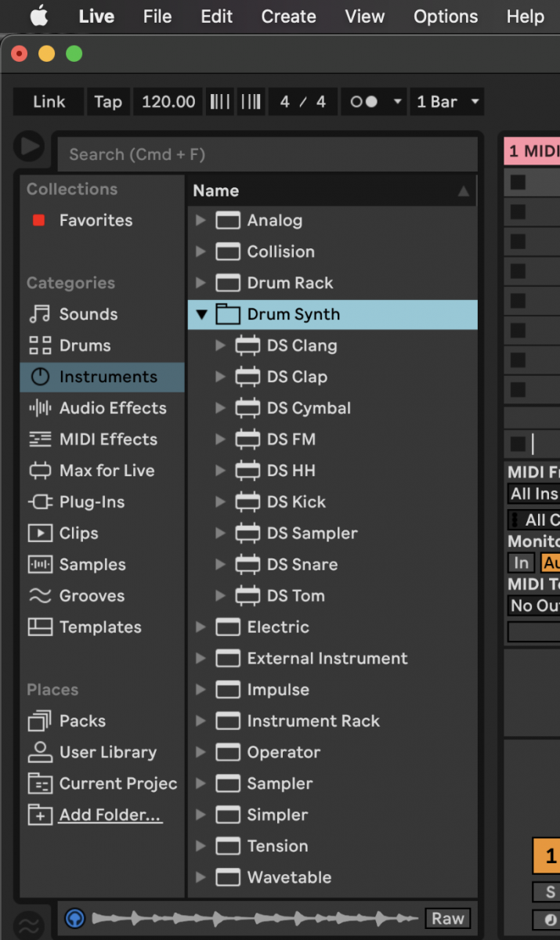Select Favorites collection
The image size is (560, 940).
pos(96,220)
